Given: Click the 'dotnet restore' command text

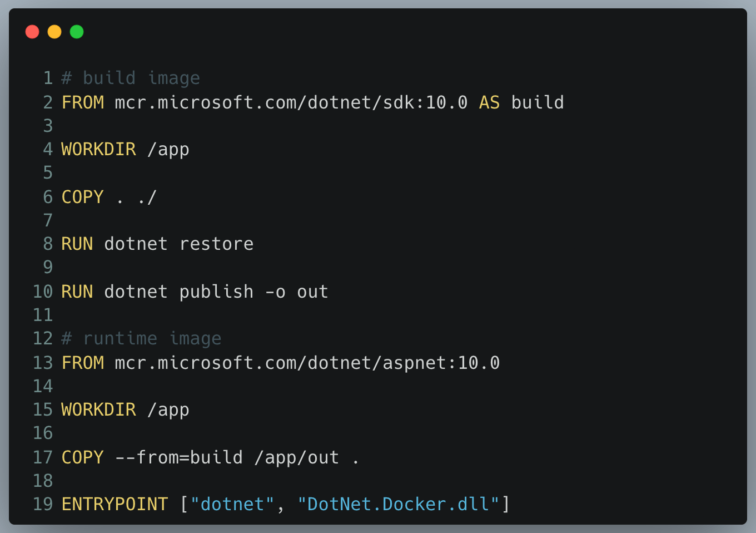Looking at the screenshot, I should coord(178,244).
